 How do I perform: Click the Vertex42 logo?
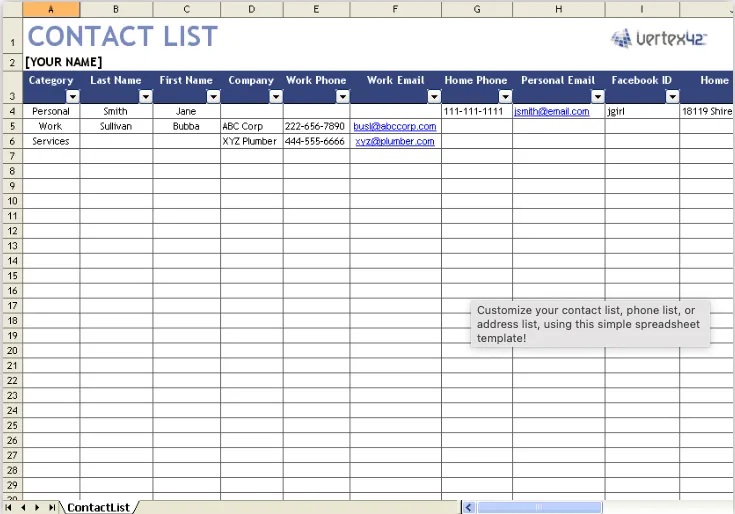click(659, 38)
